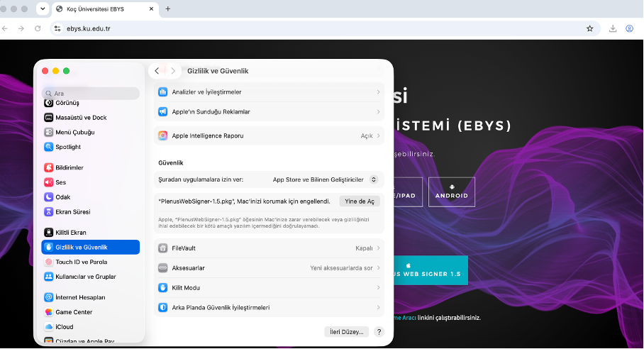Click the Kilit Modu icon
The width and height of the screenshot is (644, 349).
pos(163,288)
